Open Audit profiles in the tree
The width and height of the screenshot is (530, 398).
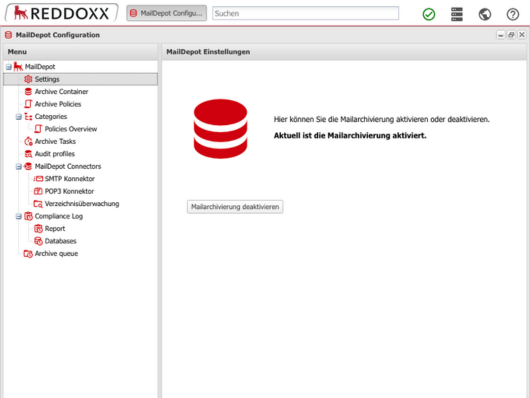55,154
